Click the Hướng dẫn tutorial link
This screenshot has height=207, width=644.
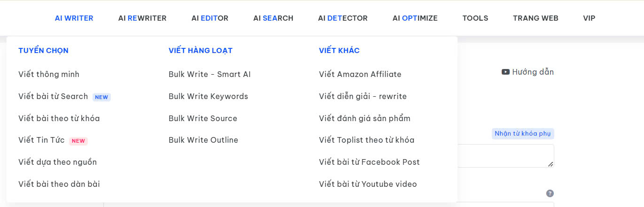pyautogui.click(x=533, y=72)
